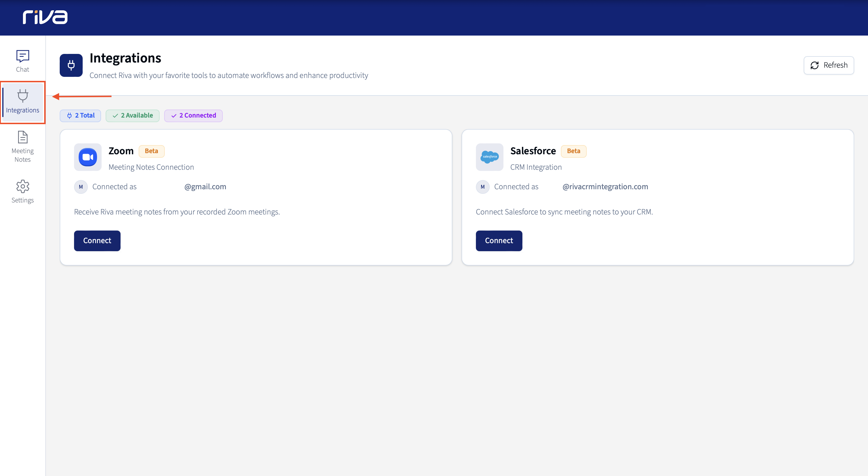Click the M avatar in Salesforce card
Image resolution: width=868 pixels, height=476 pixels.
(483, 187)
